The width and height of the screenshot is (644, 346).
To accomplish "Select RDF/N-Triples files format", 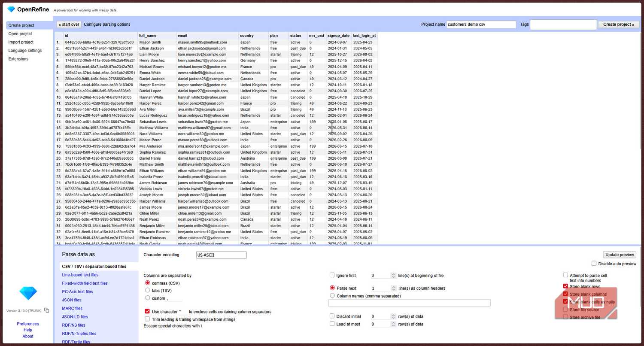I will pos(79,334).
